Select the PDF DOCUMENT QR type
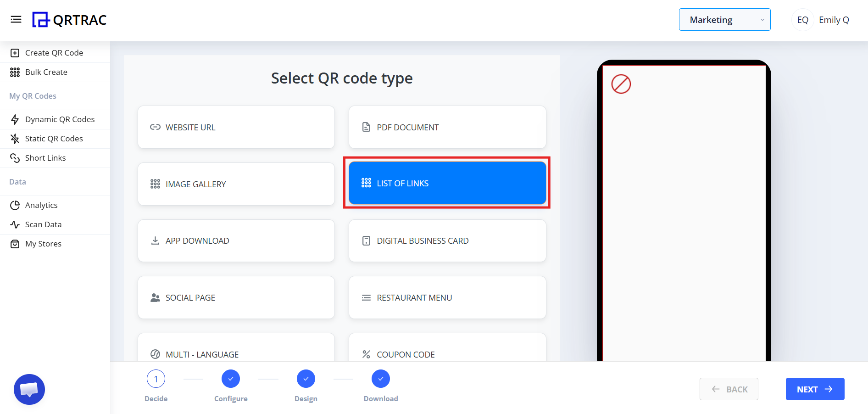Image resolution: width=868 pixels, height=414 pixels. 447,127
